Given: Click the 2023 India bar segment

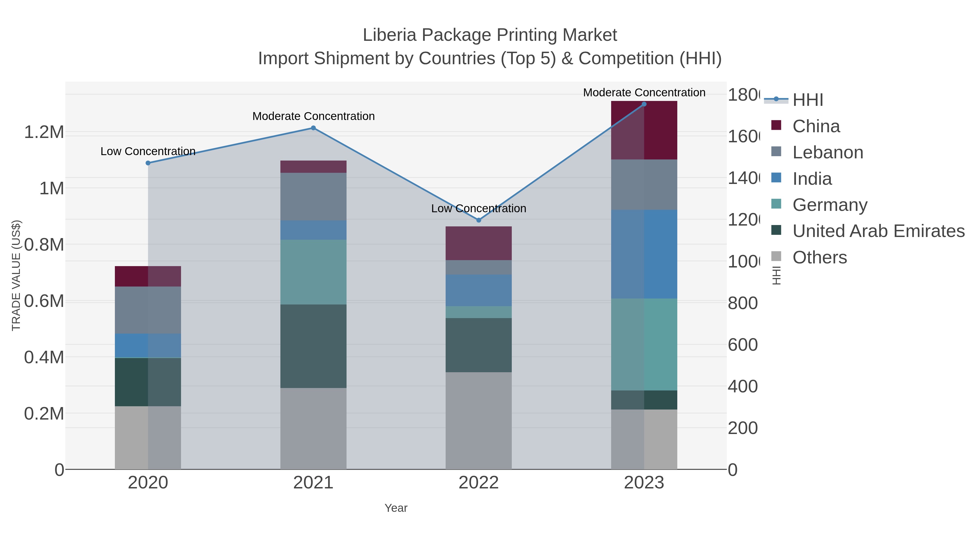Looking at the screenshot, I should [x=644, y=254].
